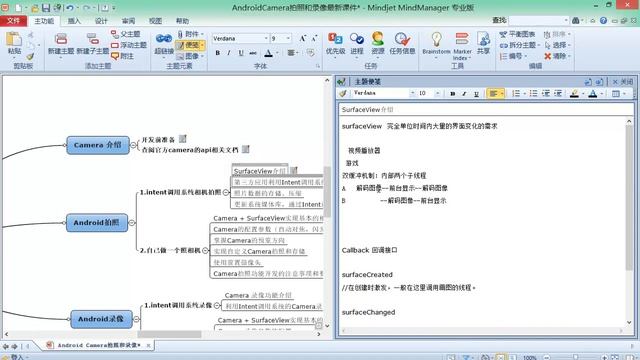The image size is (640, 360).
Task: Open Task Info (任务信息) pane
Action: (x=402, y=43)
